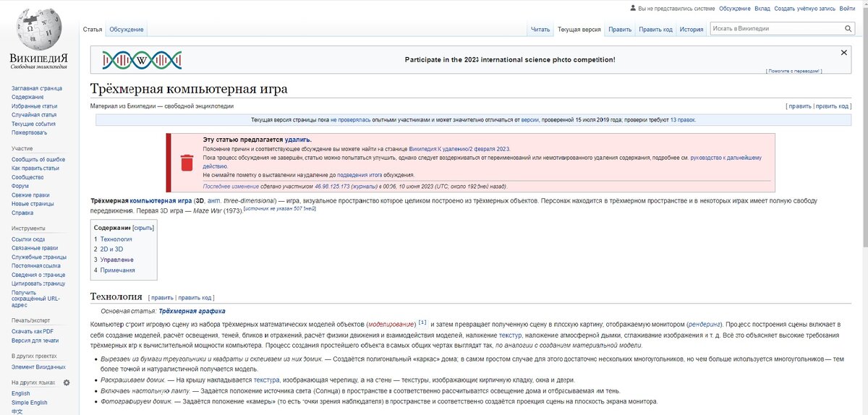The image size is (868, 415).
Task: Close the science competition banner
Action: tap(843, 53)
